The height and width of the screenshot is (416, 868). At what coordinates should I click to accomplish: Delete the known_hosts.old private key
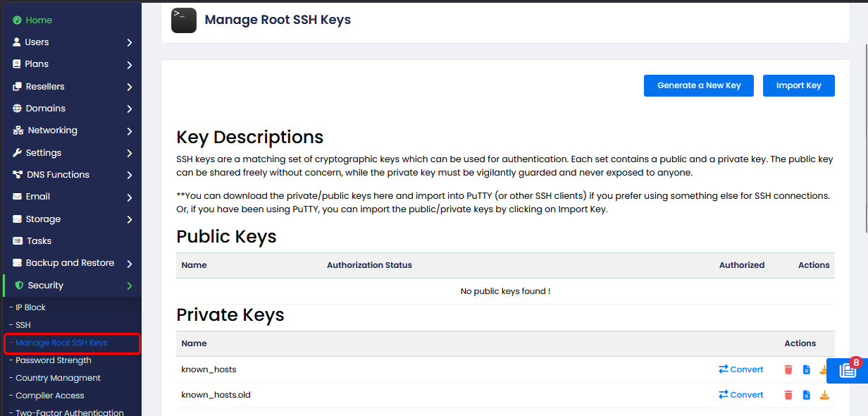[x=788, y=395]
